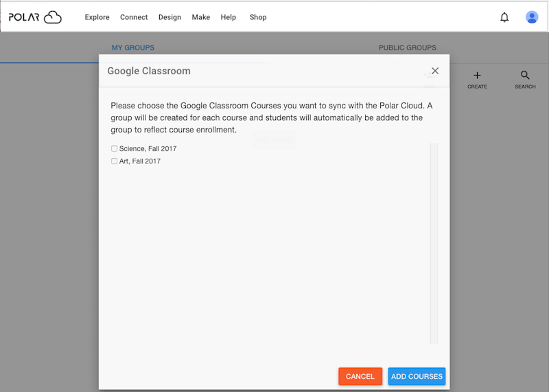Click the Polar Cloud logo
Viewport: 549px width, 392px height.
coord(35,17)
